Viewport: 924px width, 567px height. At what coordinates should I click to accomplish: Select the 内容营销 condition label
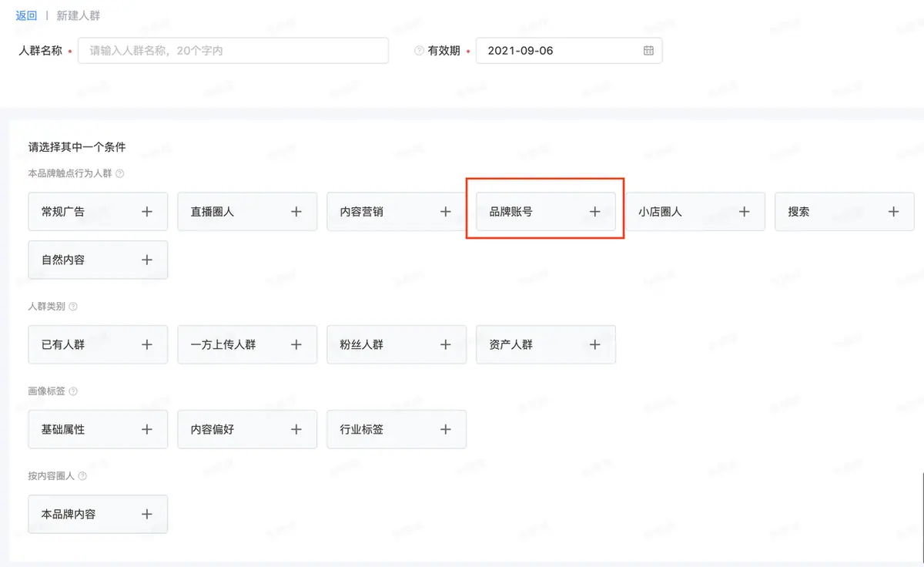tap(362, 211)
